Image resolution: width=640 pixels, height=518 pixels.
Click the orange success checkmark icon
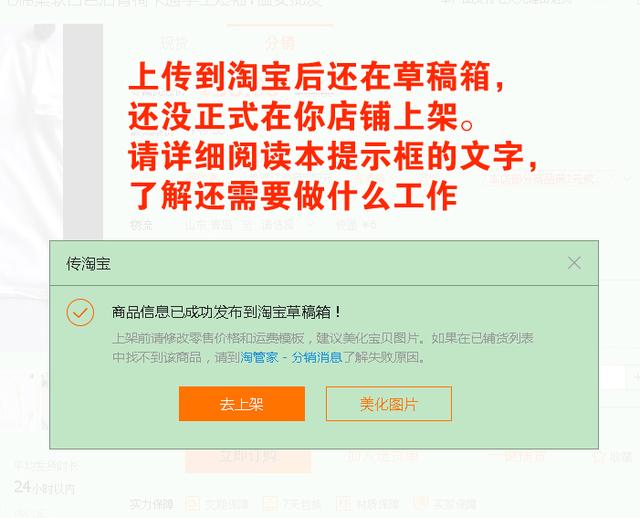[x=80, y=312]
